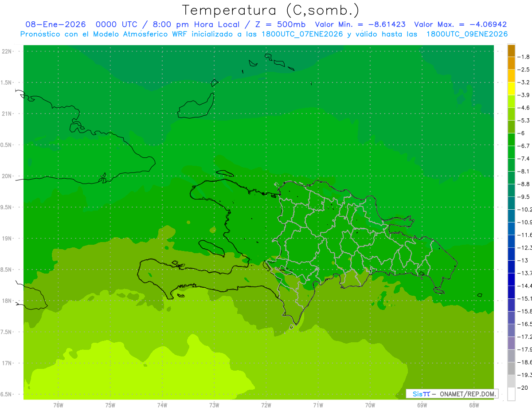Click the "1800UTC_09ENE2026" valid-until time
This screenshot has height=411, width=532.
click(467, 34)
